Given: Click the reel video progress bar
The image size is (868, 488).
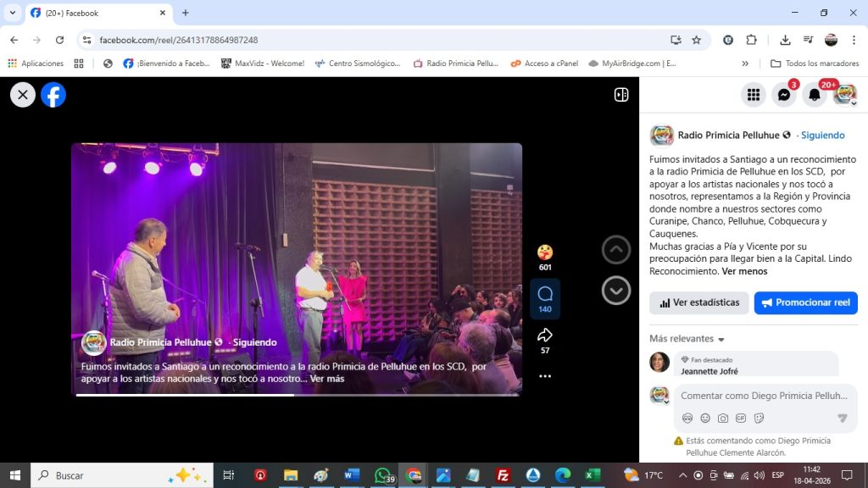Looking at the screenshot, I should point(297,394).
